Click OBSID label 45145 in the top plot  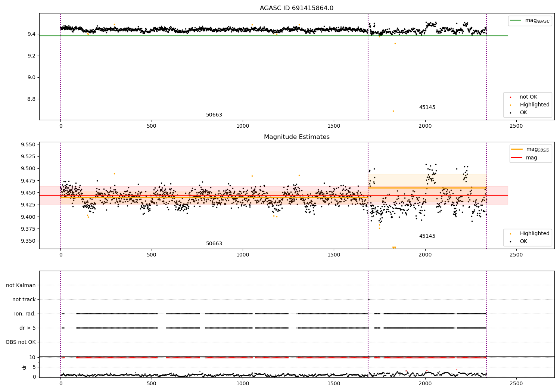[427, 108]
